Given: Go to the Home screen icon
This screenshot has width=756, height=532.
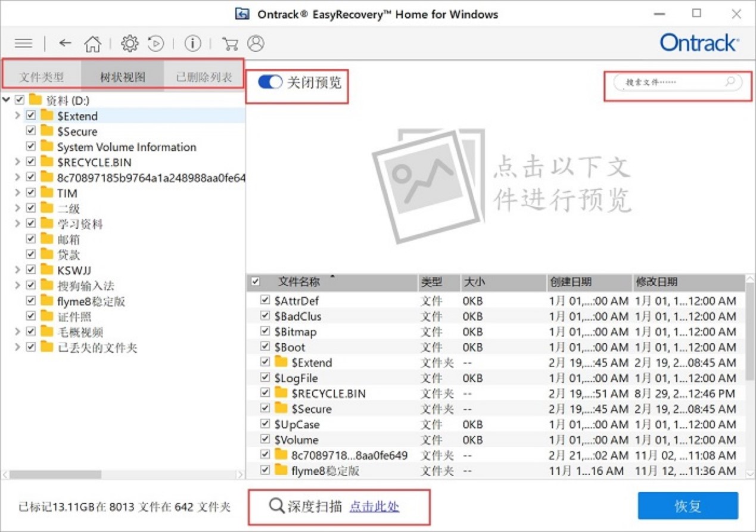Looking at the screenshot, I should [x=92, y=43].
